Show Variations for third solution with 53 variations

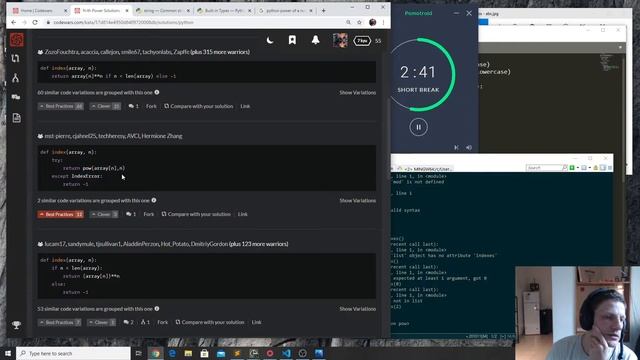click(x=358, y=309)
